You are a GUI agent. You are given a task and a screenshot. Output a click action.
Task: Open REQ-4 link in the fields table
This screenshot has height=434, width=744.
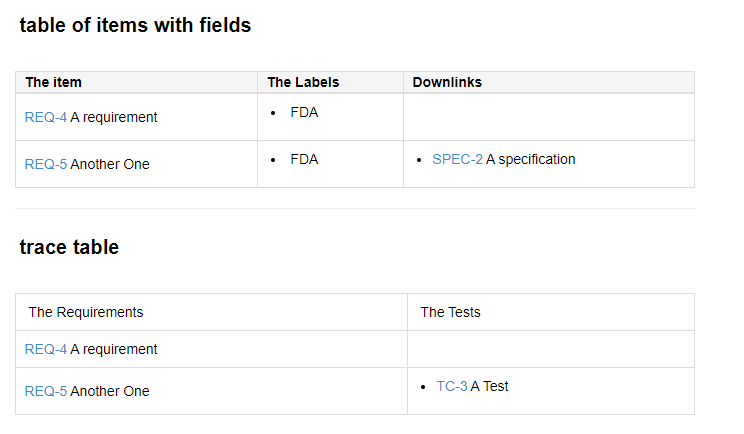click(46, 117)
